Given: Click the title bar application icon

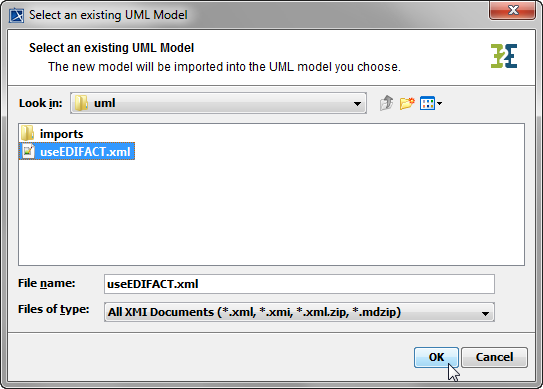Looking at the screenshot, I should tap(16, 15).
